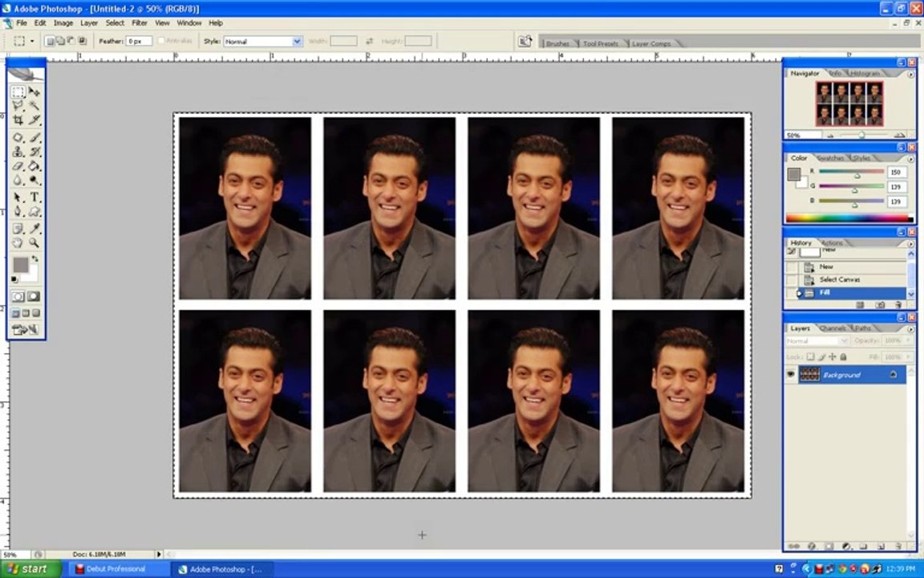Switch to the Channels tab
Image resolution: width=924 pixels, height=578 pixels.
pyautogui.click(x=833, y=328)
